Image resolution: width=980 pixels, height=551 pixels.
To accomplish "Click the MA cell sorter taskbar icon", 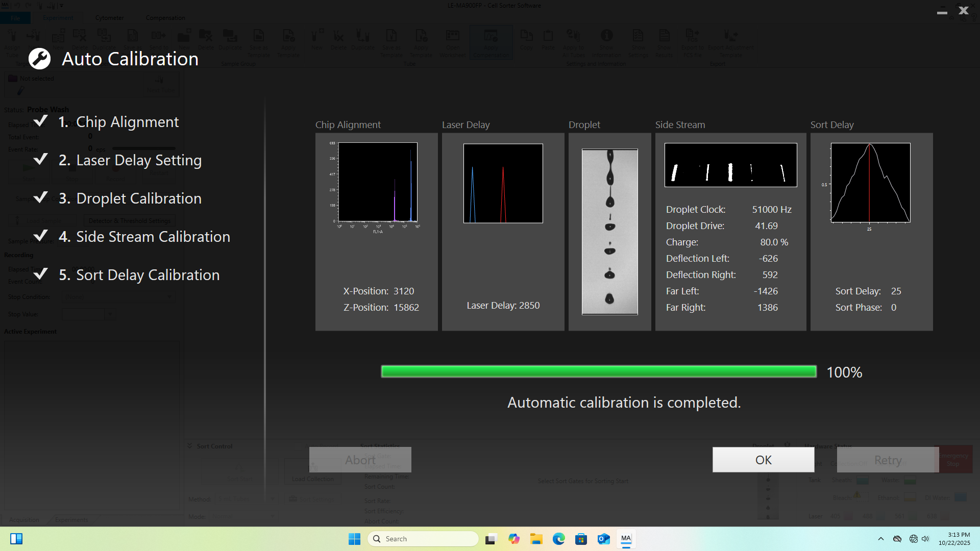I will click(x=626, y=539).
